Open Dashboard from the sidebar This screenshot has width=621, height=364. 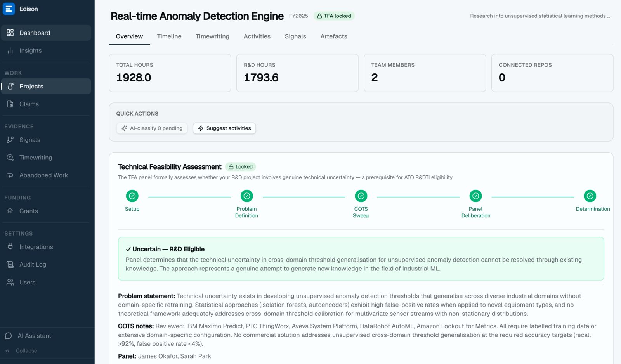tap(46, 33)
